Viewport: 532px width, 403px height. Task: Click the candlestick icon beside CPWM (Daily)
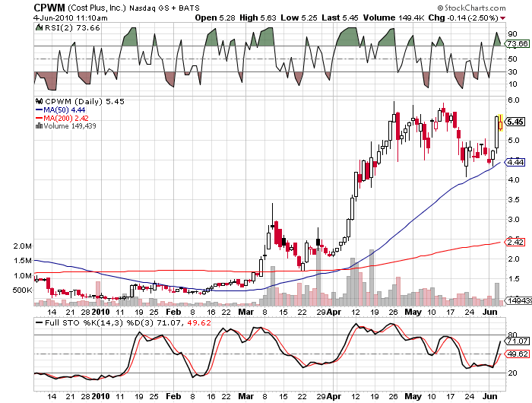[x=39, y=101]
